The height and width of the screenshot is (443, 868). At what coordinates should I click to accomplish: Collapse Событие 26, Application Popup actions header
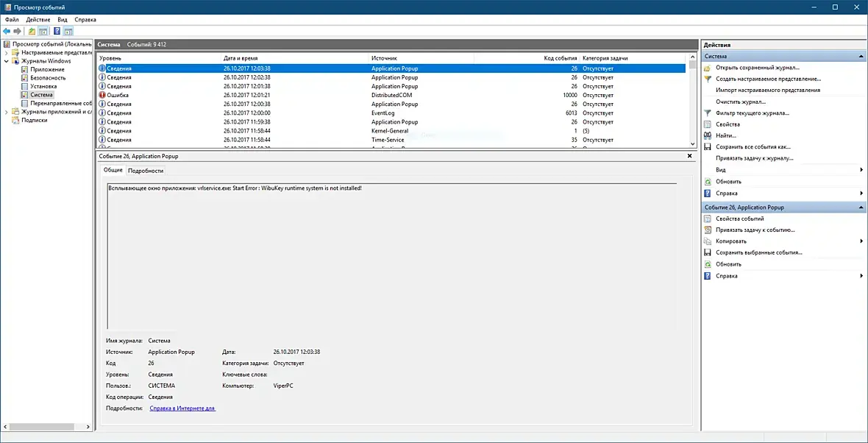(x=861, y=207)
